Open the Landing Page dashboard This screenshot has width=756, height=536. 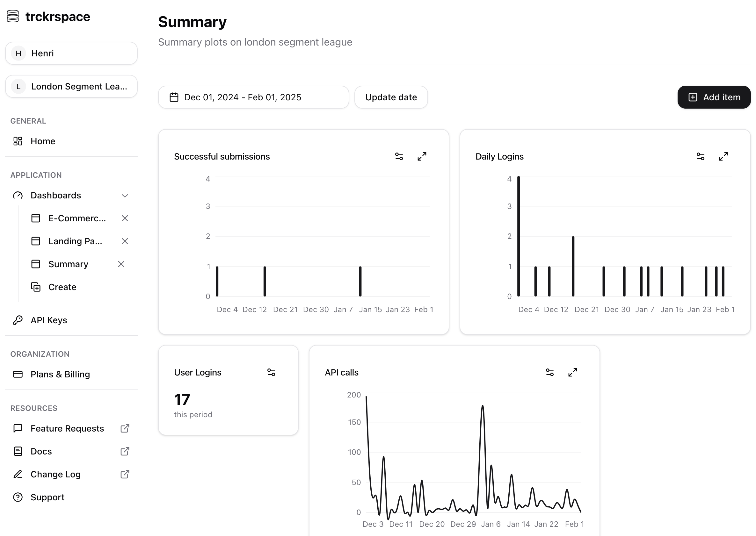pos(75,241)
